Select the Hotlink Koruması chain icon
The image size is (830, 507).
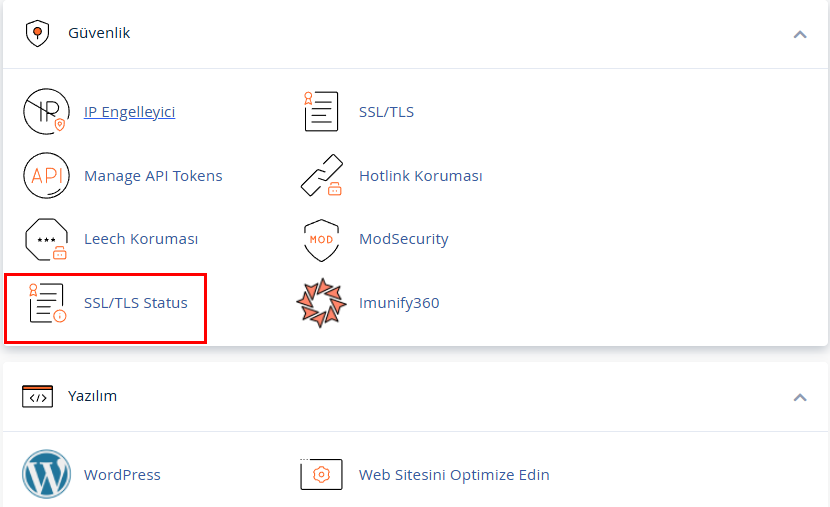pyautogui.click(x=321, y=176)
